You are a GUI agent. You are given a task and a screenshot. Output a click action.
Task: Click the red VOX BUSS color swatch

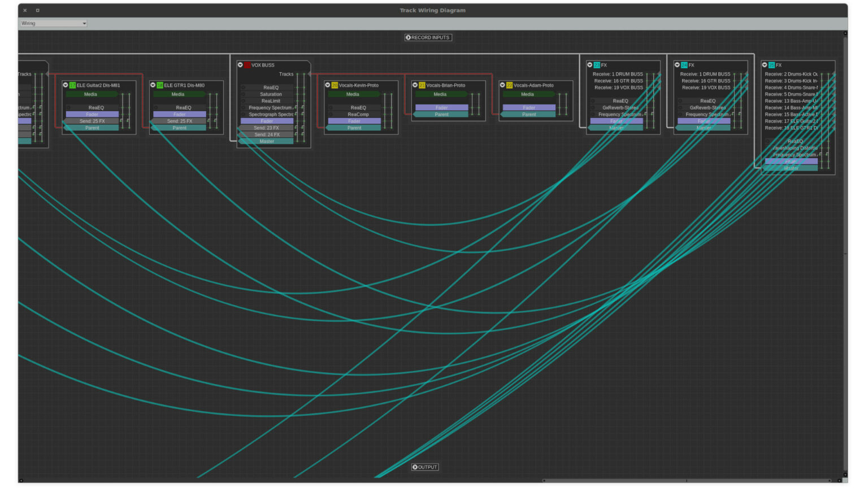(247, 65)
